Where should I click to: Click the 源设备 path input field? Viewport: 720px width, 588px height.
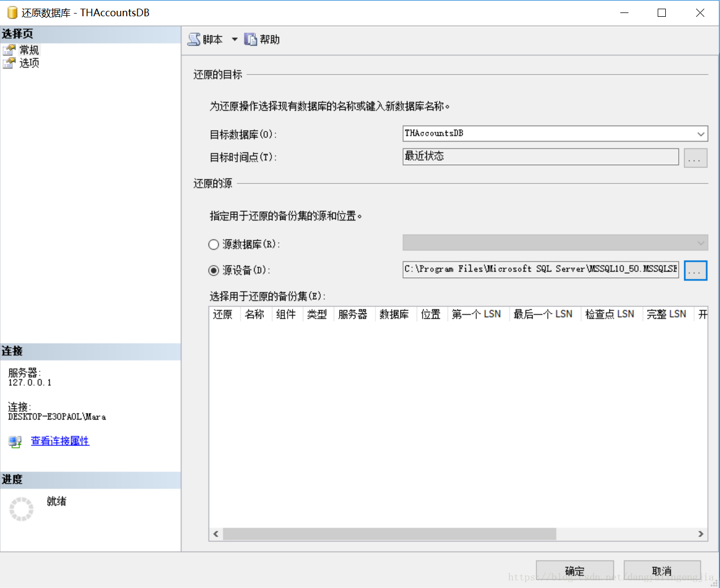541,269
